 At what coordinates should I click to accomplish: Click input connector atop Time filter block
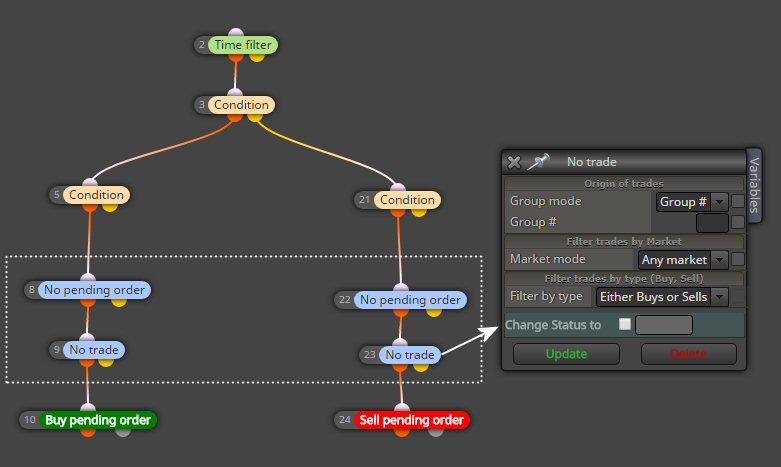(x=236, y=32)
